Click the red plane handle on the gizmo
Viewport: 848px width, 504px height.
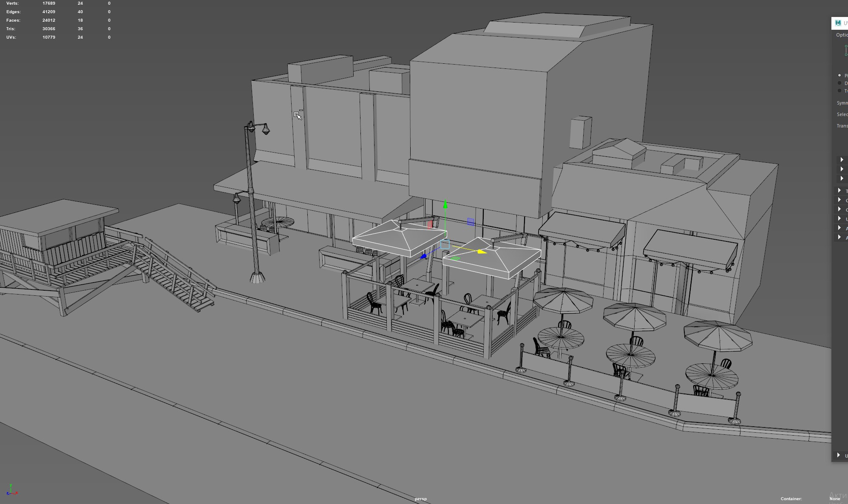(430, 224)
